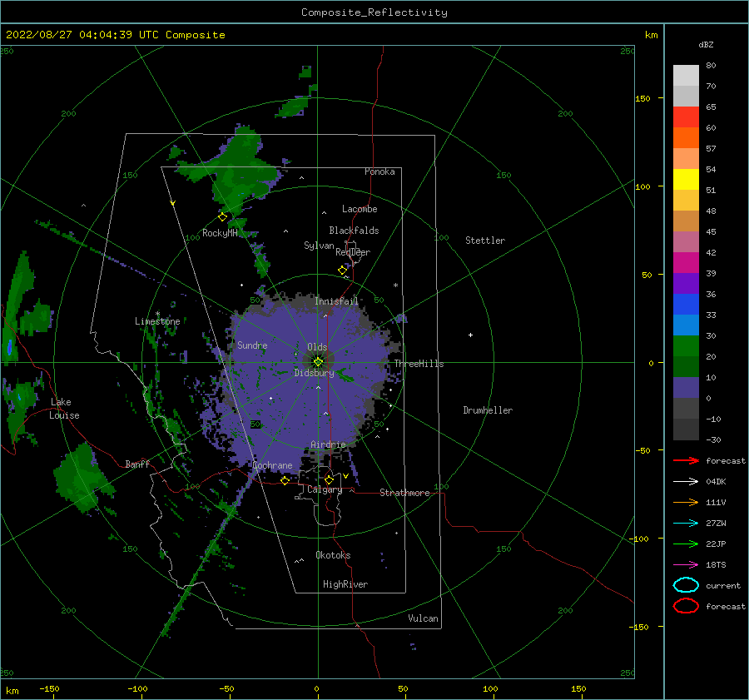Click the Airdrie city label
The image size is (749, 700).
point(328,444)
